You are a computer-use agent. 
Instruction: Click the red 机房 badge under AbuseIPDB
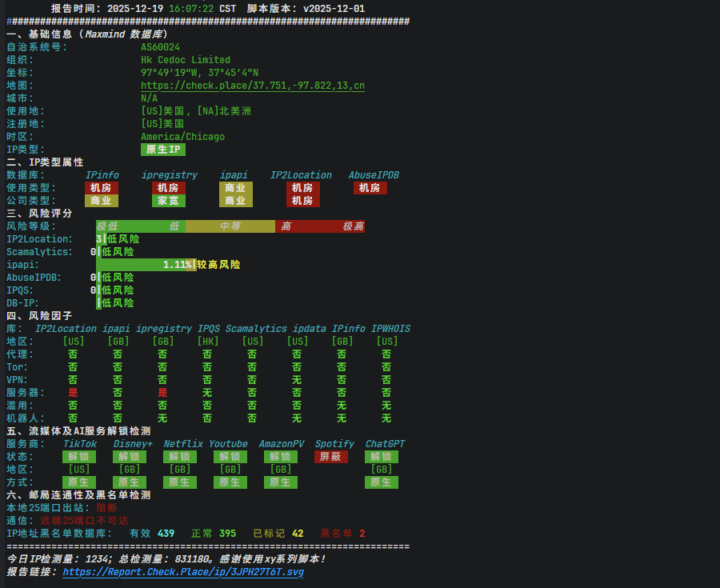pyautogui.click(x=370, y=188)
